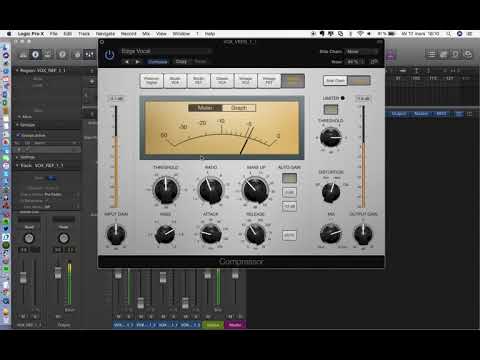This screenshot has height=360, width=480.
Task: Click the Input Gain knob
Action: 116,234
